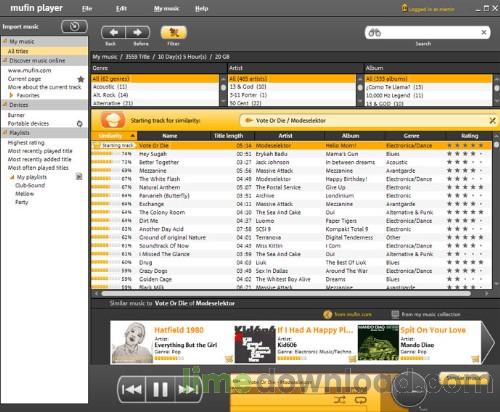
Task: Pause the current track
Action: pos(160,389)
